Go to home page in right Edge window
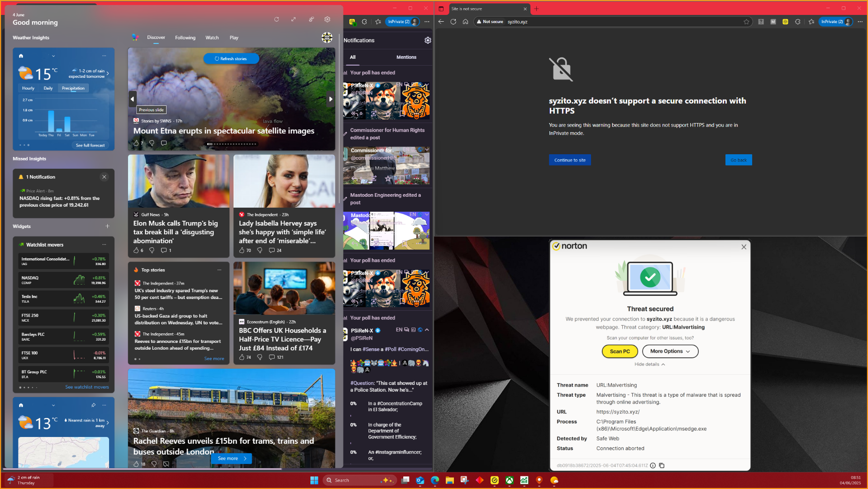The width and height of the screenshot is (868, 489). pyautogui.click(x=465, y=22)
